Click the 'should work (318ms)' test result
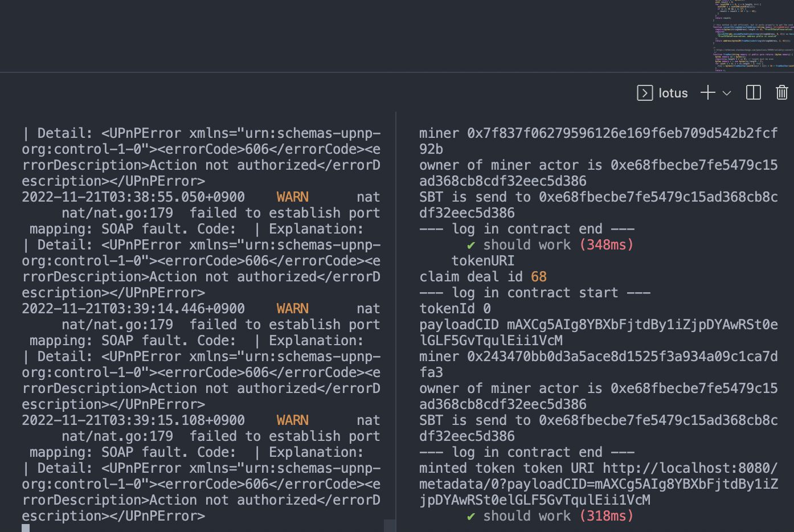 pyautogui.click(x=550, y=516)
